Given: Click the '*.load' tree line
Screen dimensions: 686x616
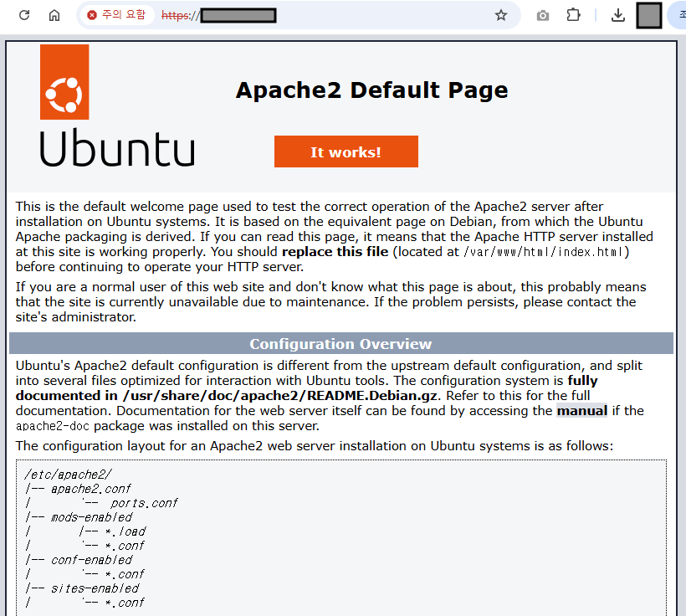Looking at the screenshot, I should (125, 531).
